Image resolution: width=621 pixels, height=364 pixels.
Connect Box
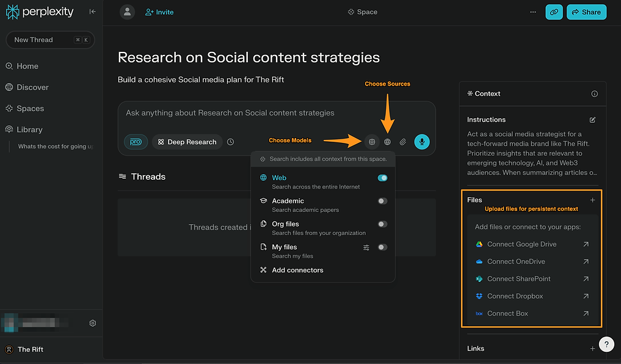532,313
